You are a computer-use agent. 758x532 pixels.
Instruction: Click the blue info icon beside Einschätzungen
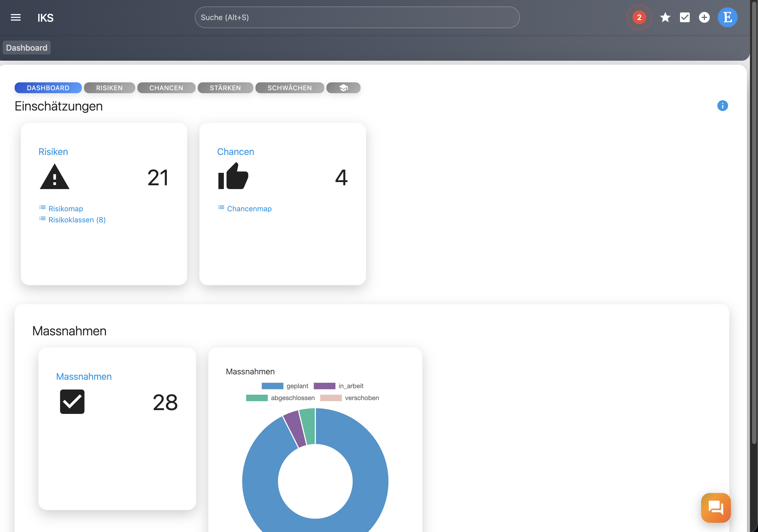pyautogui.click(x=722, y=106)
